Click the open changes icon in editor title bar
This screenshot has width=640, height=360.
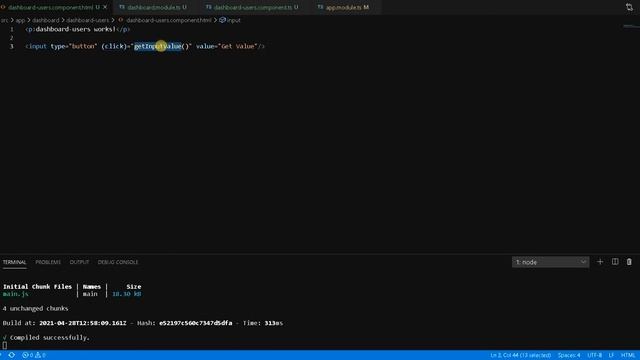point(629,7)
